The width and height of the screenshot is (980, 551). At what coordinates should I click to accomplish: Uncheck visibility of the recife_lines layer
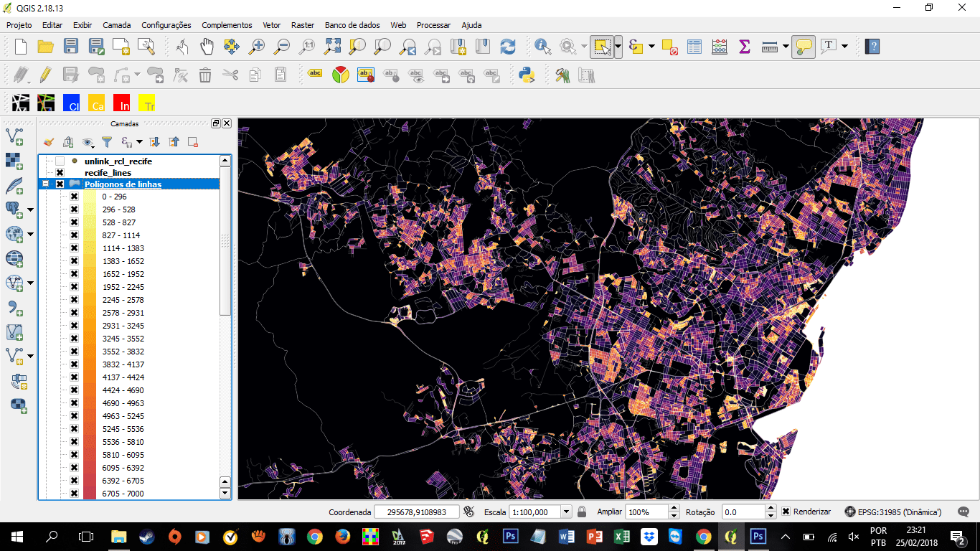click(60, 172)
